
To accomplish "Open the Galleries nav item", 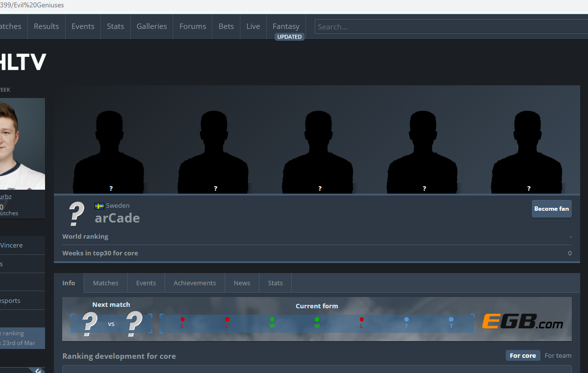I will 152,26.
